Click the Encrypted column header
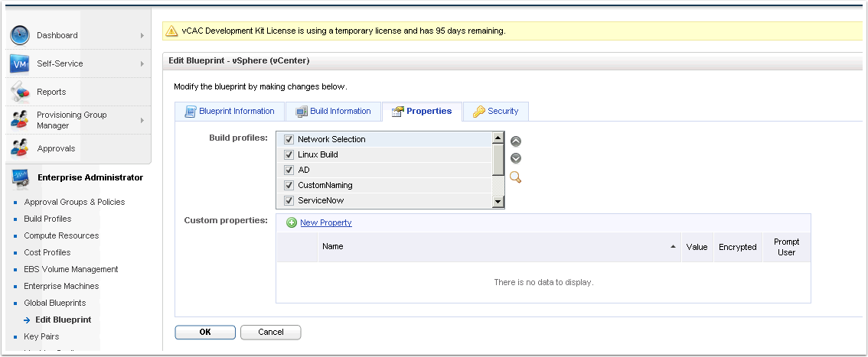This screenshot has height=357, width=868. [737, 247]
